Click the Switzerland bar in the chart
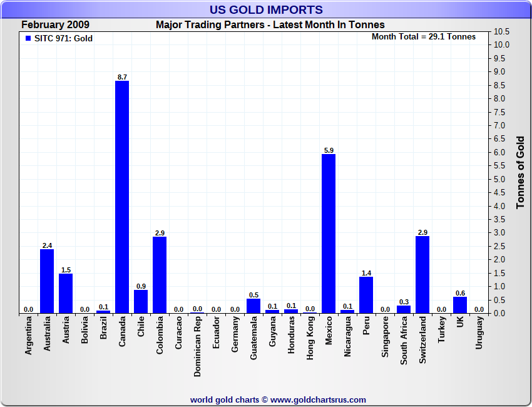The width and height of the screenshot is (532, 407). [x=422, y=274]
